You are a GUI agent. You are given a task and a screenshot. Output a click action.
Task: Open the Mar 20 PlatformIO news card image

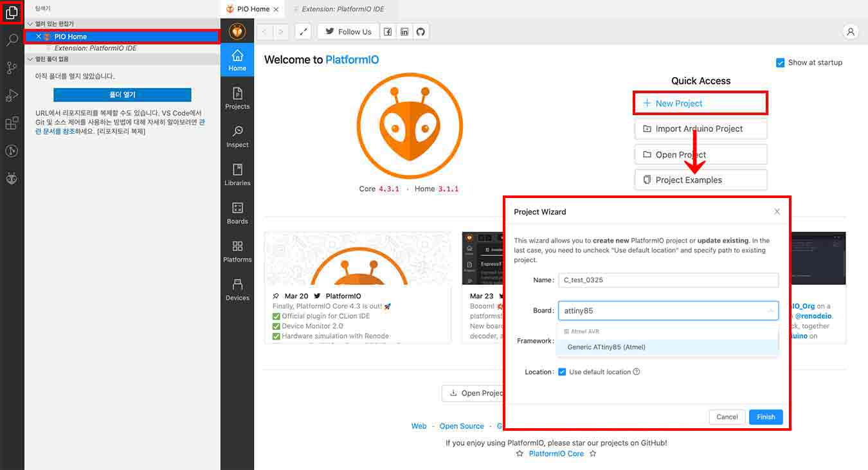357,258
